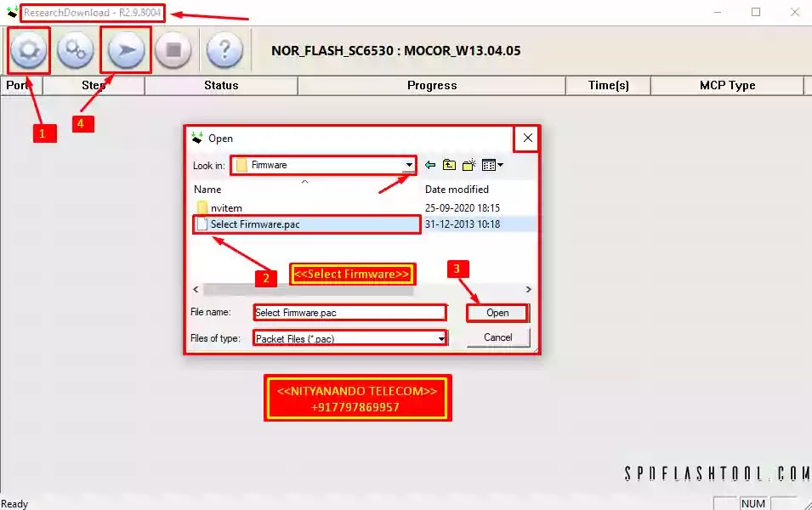This screenshot has width=812, height=510.
Task: Click the Status column header
Action: pos(221,86)
